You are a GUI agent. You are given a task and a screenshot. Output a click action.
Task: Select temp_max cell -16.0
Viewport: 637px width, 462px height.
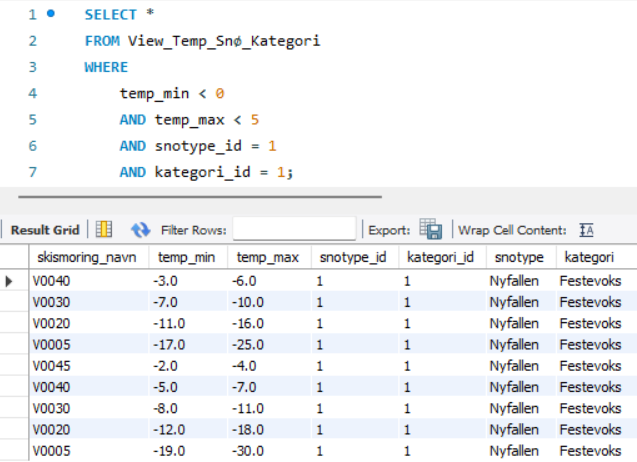click(x=269, y=323)
